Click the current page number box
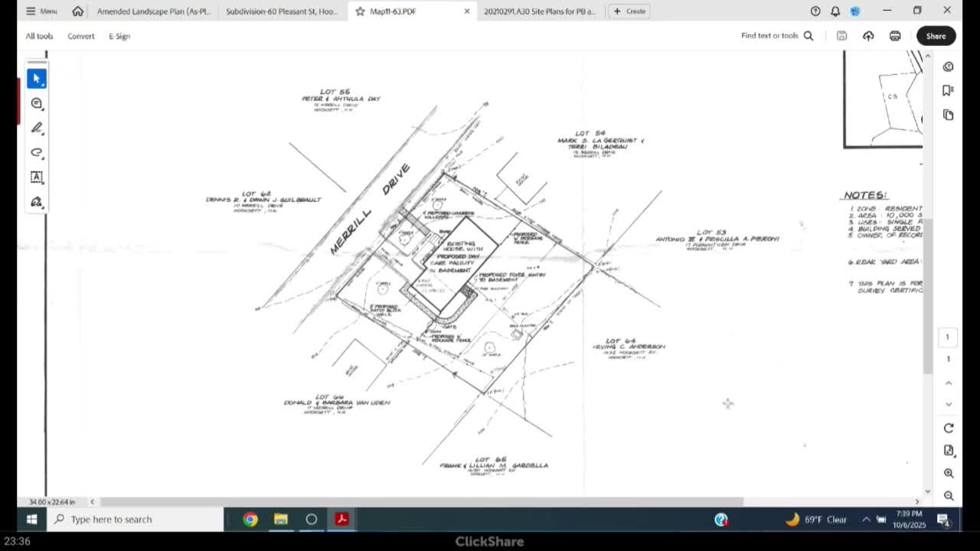 947,337
